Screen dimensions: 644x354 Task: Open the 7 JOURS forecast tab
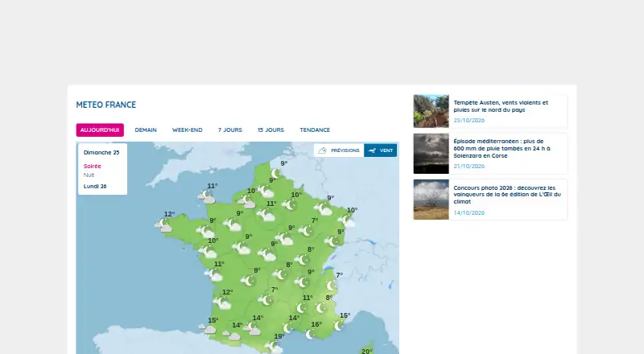[230, 130]
